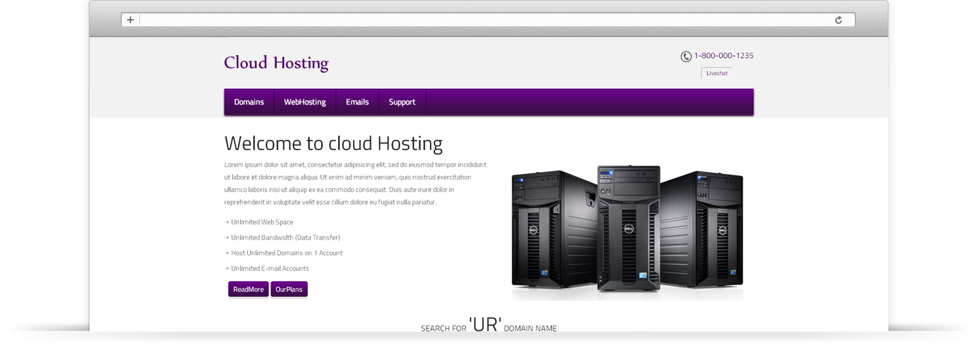Focus the browser address bar field
Screen dimensions: 980x348
coord(485,20)
